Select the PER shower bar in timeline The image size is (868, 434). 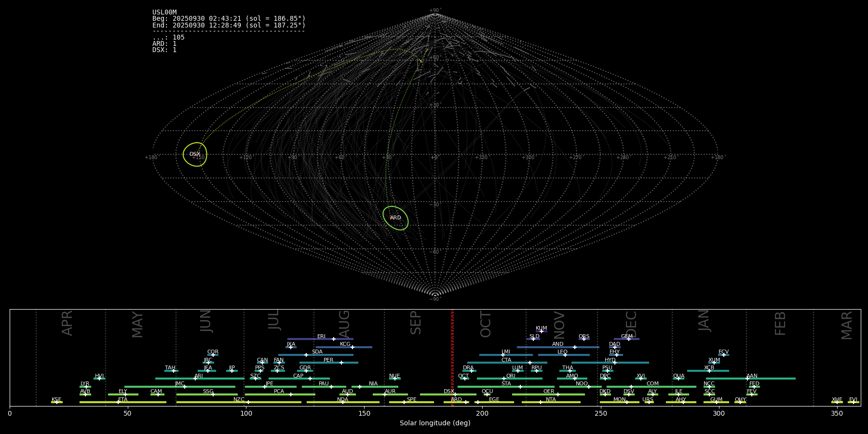(328, 363)
